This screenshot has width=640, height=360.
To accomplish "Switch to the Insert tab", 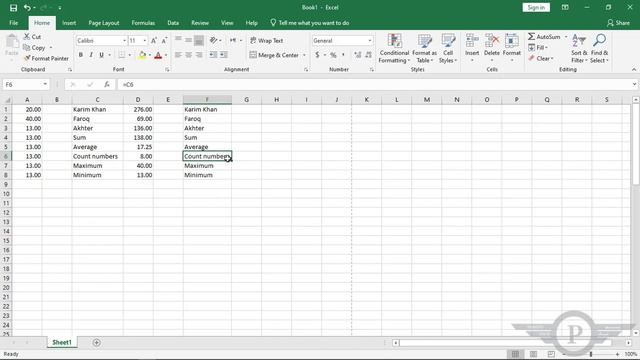I will [69, 23].
